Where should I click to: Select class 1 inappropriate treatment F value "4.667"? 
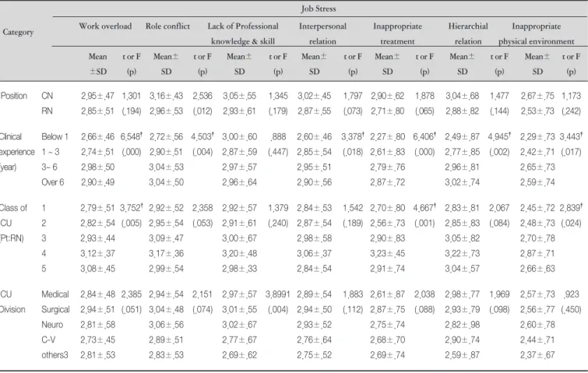424,208
